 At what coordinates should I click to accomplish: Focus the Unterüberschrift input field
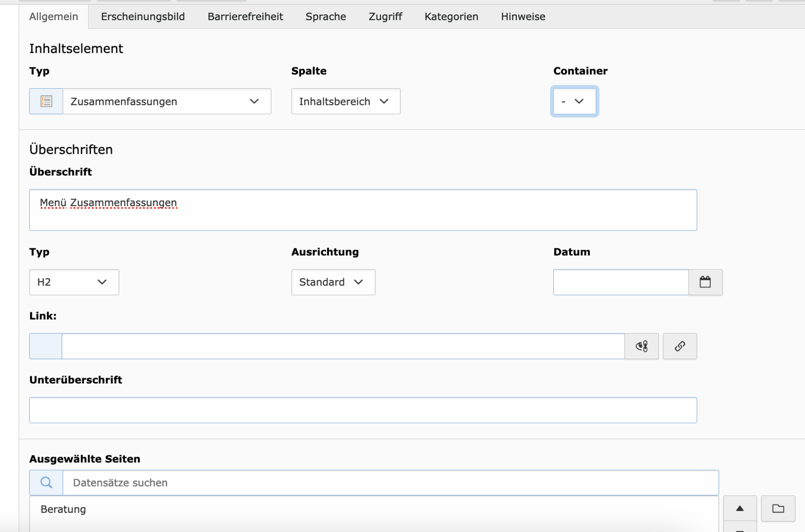[x=363, y=410]
